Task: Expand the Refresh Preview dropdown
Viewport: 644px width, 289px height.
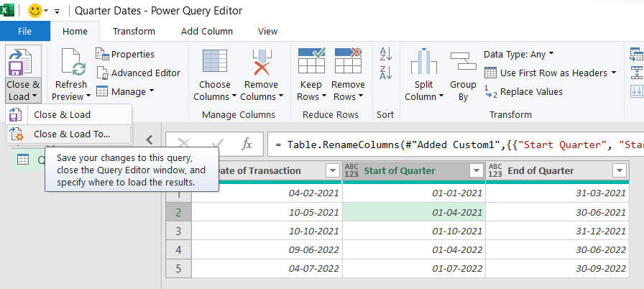Action: point(88,97)
